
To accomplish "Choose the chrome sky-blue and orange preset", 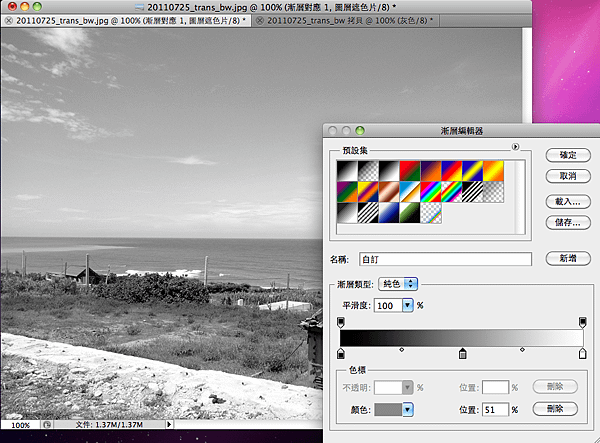I will coord(410,192).
